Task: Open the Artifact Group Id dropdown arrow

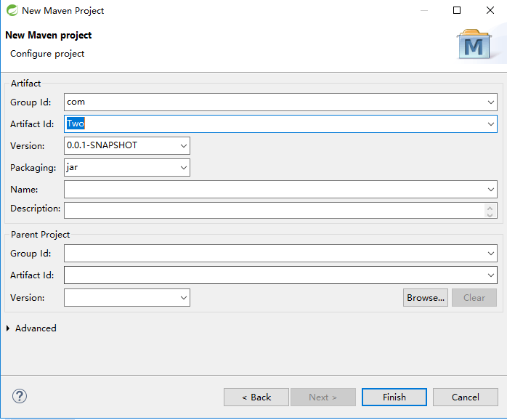Action: 490,102
